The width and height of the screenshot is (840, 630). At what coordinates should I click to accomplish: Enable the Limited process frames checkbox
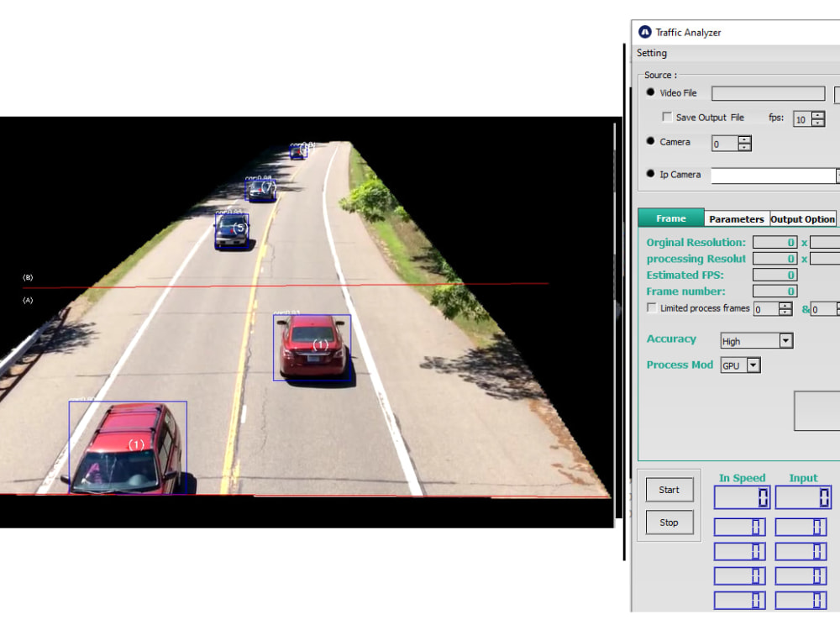coord(653,308)
